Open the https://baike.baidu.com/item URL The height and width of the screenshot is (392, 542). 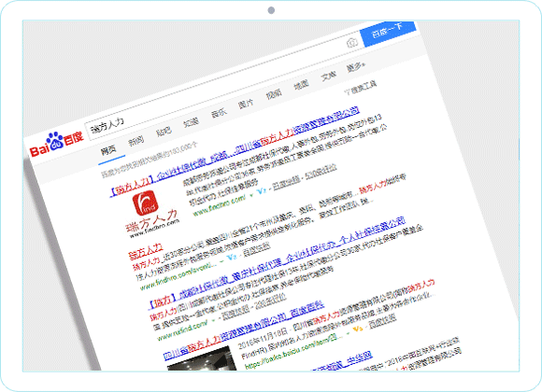pos(292,351)
